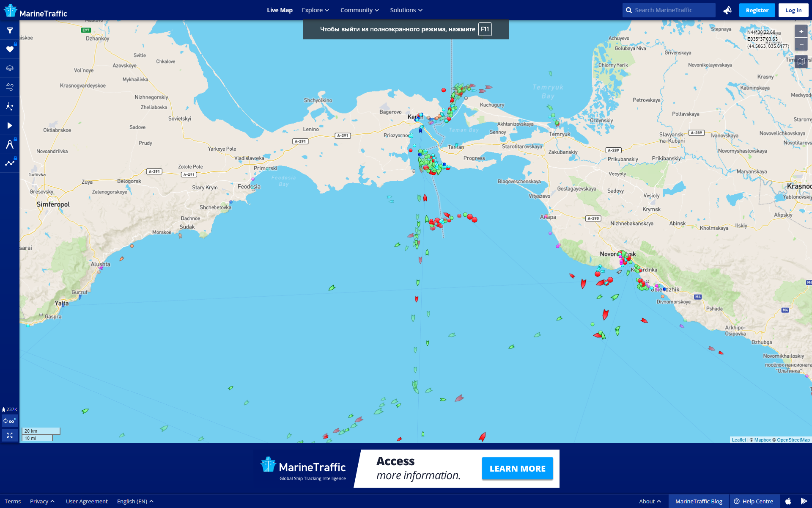The height and width of the screenshot is (508, 812).
Task: Show the wind weather overlay icon
Action: (10, 87)
